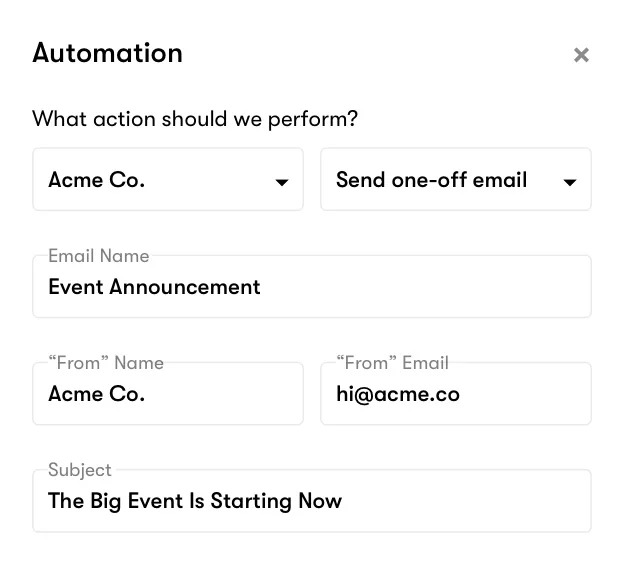
Task: Place cursor in Event Announcement text
Action: click(154, 287)
